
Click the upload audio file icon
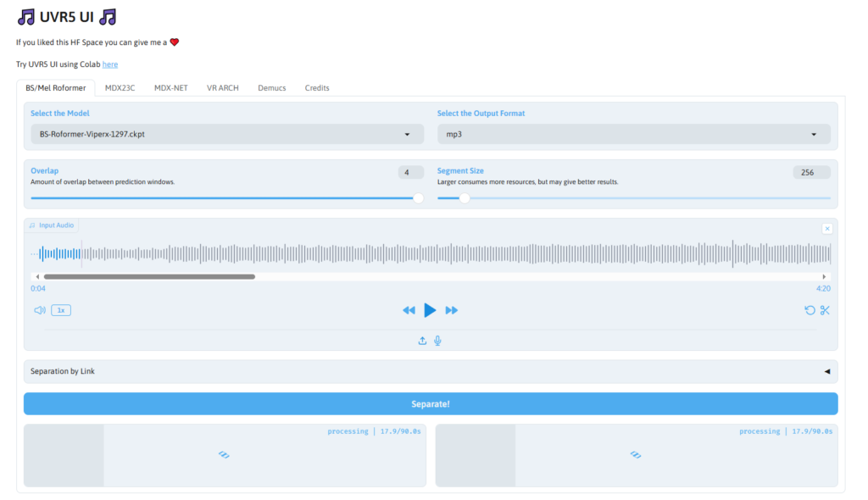point(422,341)
